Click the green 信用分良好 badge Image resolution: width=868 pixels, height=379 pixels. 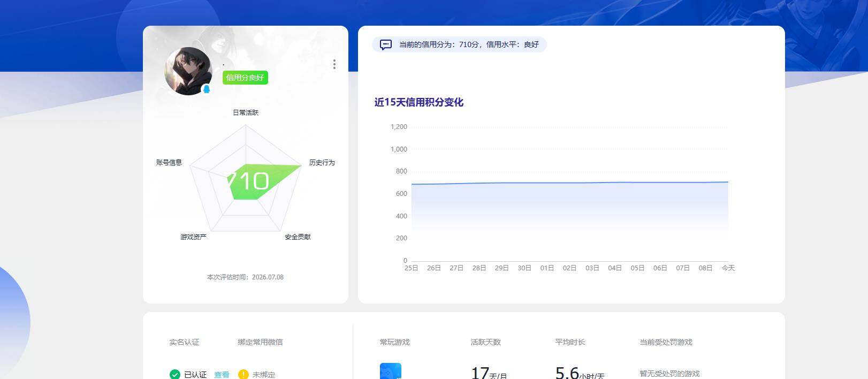[x=245, y=78]
